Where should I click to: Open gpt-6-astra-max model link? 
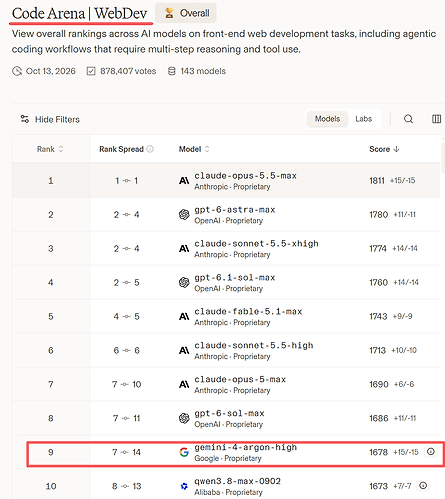click(235, 210)
